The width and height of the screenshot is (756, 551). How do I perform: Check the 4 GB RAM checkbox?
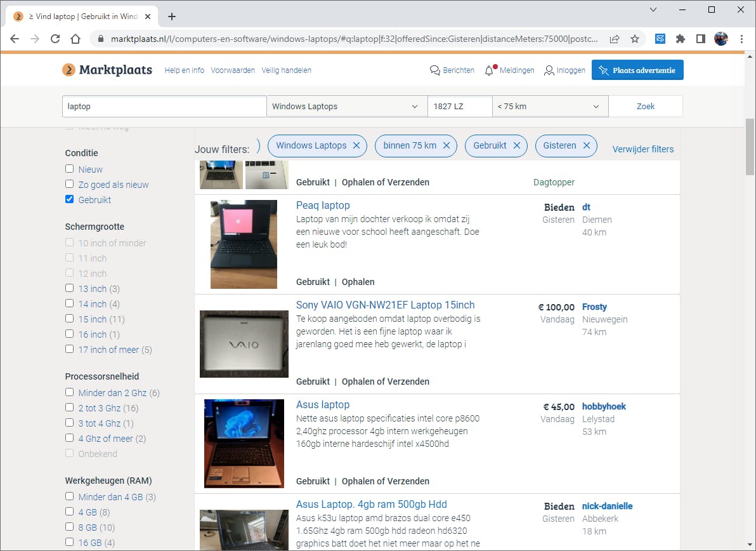pyautogui.click(x=69, y=512)
